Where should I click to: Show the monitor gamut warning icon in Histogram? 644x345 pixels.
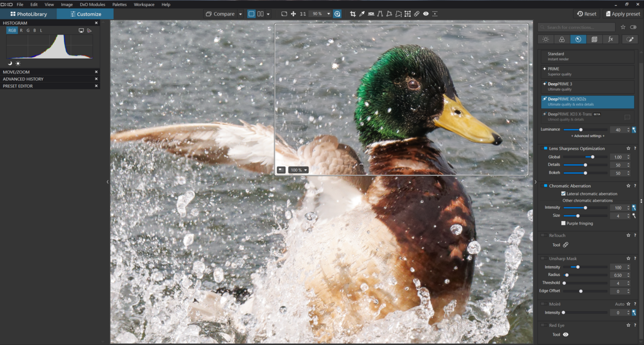pos(81,31)
